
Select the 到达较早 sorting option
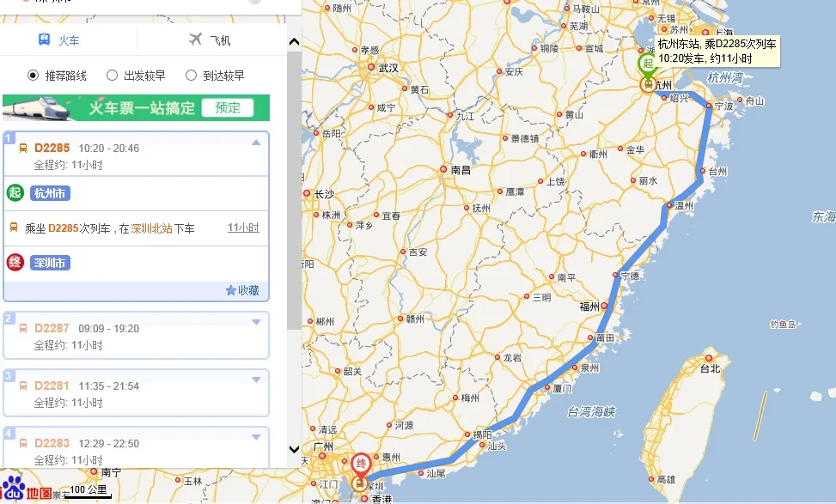(191, 74)
